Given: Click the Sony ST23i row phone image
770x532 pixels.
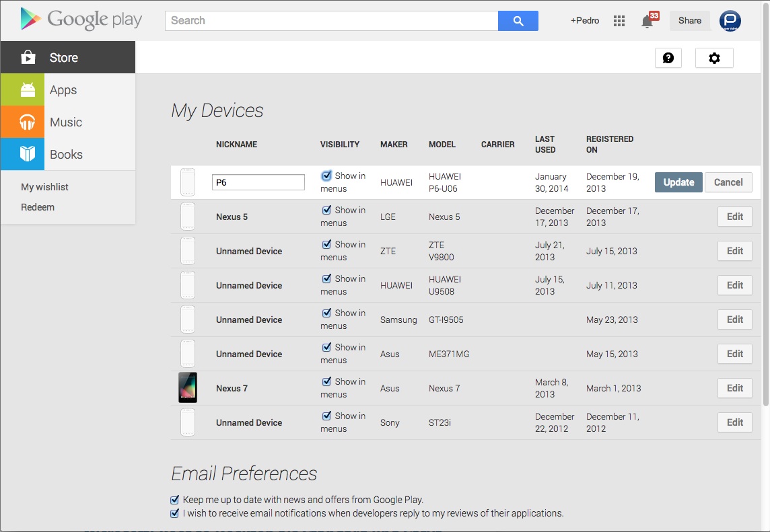Looking at the screenshot, I should [x=188, y=422].
